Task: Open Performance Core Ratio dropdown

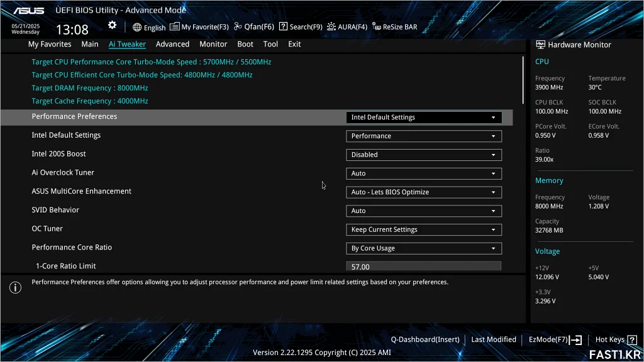Action: point(423,248)
